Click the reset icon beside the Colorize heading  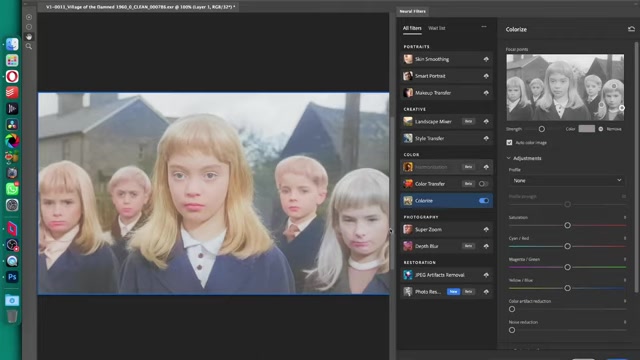click(631, 29)
